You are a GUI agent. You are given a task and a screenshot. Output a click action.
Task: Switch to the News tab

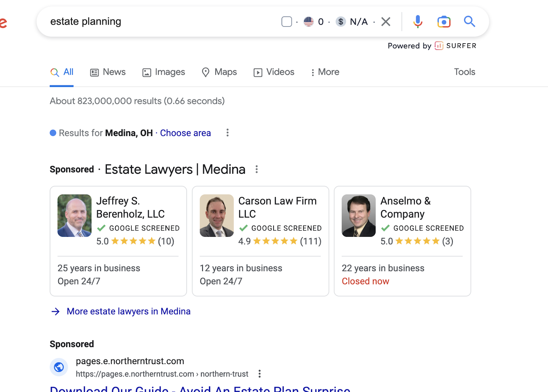point(108,72)
